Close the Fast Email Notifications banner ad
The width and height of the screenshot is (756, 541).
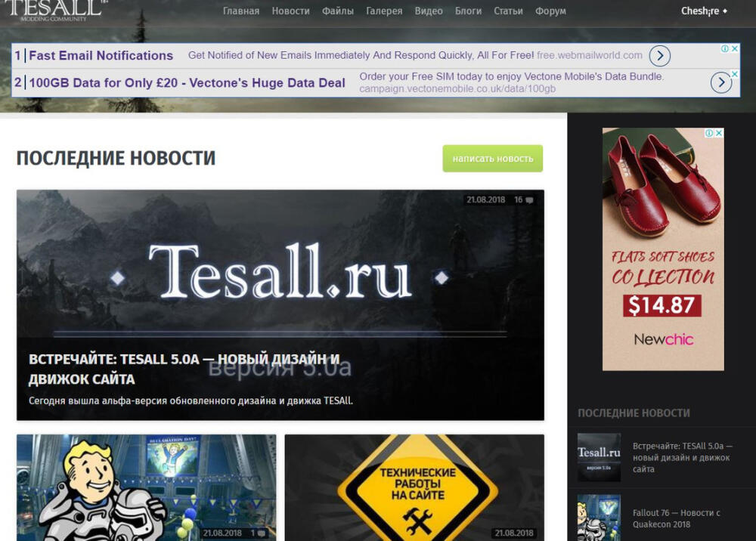tap(734, 48)
